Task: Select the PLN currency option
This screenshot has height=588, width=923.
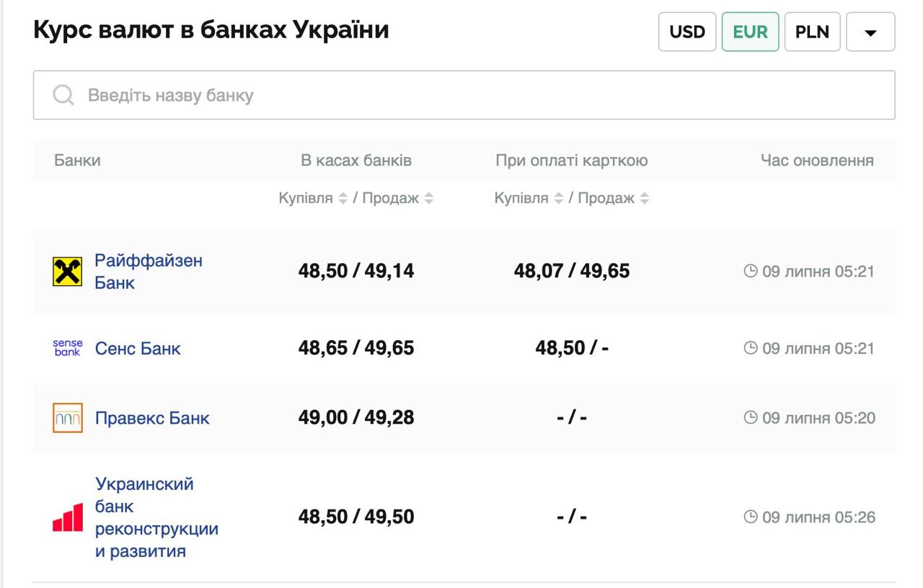Action: click(813, 32)
